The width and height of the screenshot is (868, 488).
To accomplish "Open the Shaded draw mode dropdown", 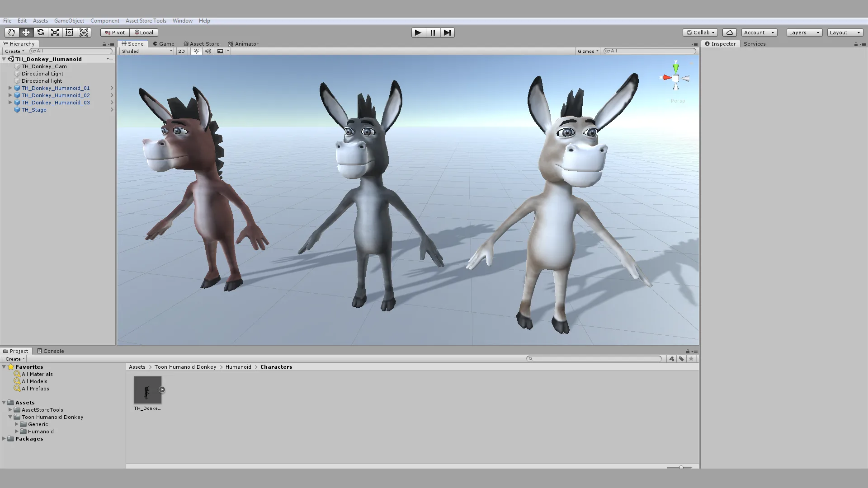I will [147, 51].
